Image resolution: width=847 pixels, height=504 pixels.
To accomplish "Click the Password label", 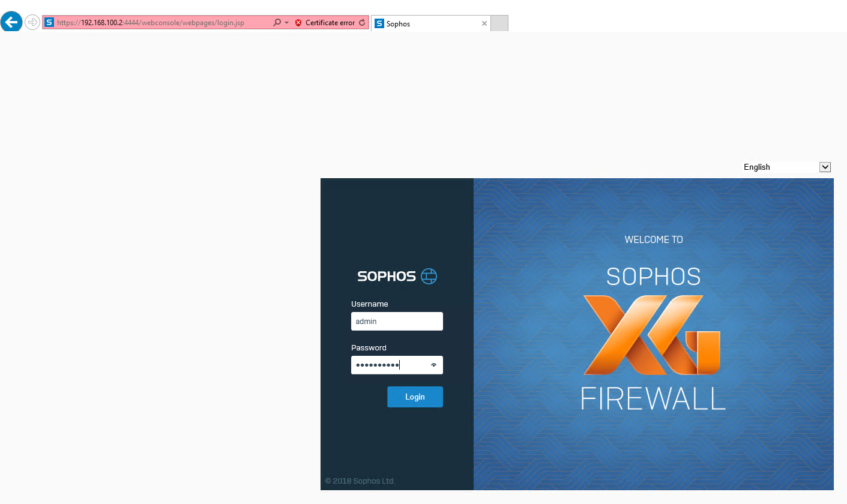I will coord(369,347).
